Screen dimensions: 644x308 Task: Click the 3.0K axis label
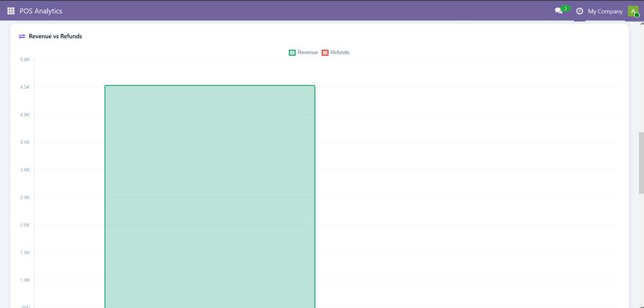(24, 170)
